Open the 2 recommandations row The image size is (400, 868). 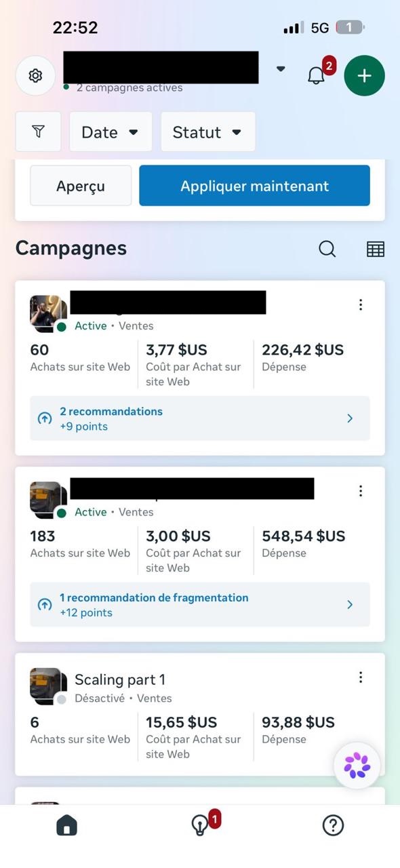click(200, 418)
